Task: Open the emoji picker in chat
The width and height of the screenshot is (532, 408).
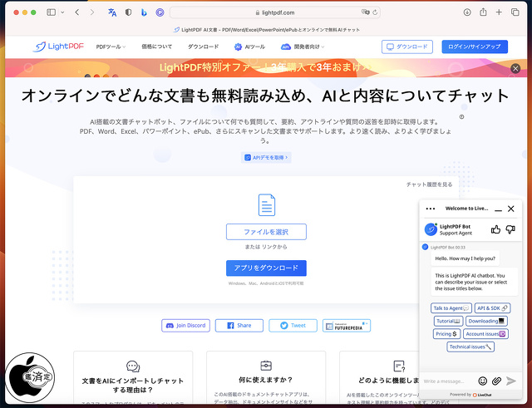Action: tap(482, 381)
